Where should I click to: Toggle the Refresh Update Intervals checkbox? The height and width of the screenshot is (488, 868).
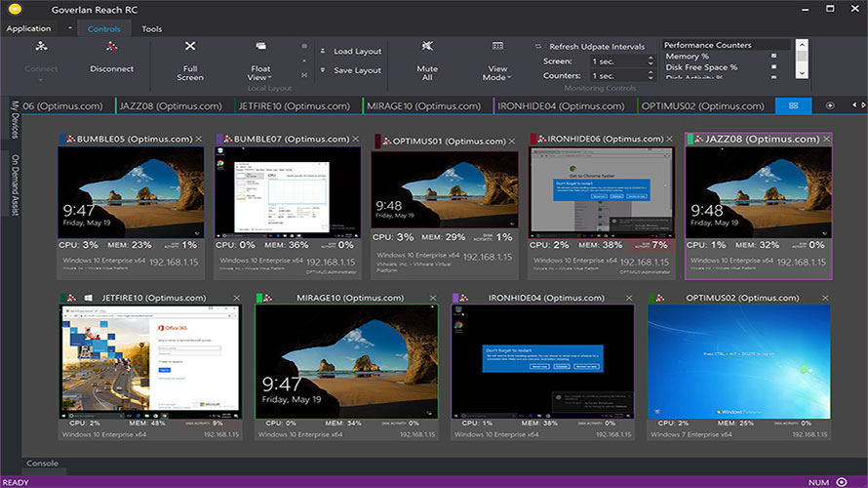click(x=538, y=47)
